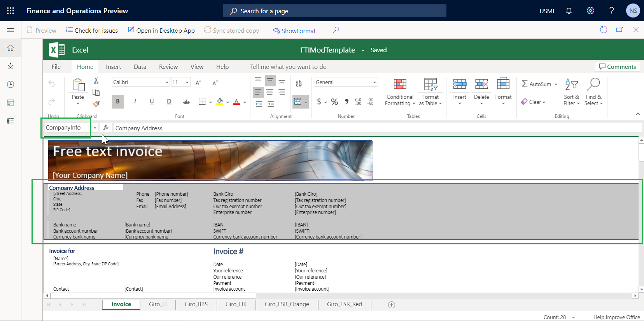Click ShowFormat button
Screen dimensions: 644x321
pyautogui.click(x=294, y=31)
